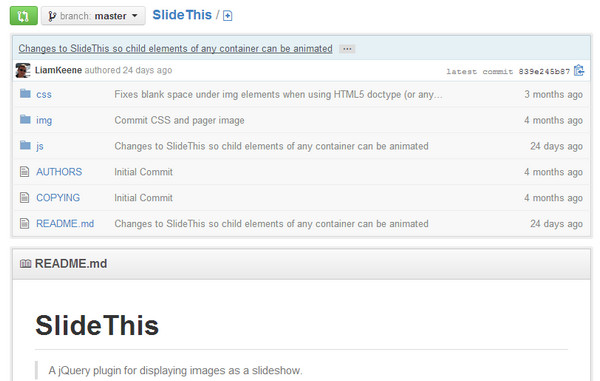Open the css folder
Viewport: 600px width, 381px height.
44,94
